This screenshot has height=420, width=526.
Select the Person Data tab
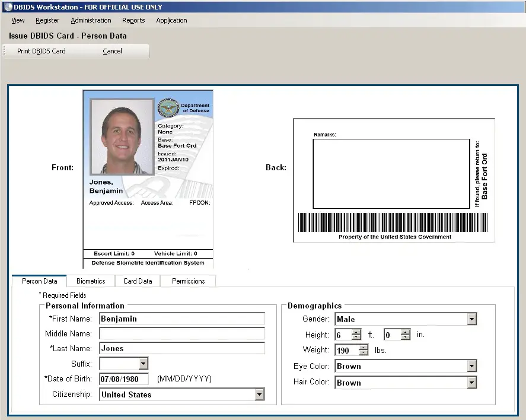39,281
